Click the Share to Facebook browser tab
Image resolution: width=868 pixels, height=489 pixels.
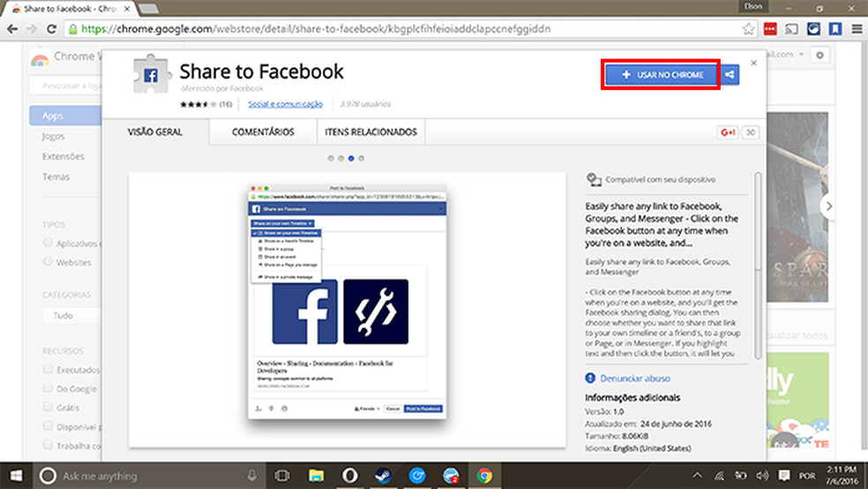pyautogui.click(x=70, y=9)
